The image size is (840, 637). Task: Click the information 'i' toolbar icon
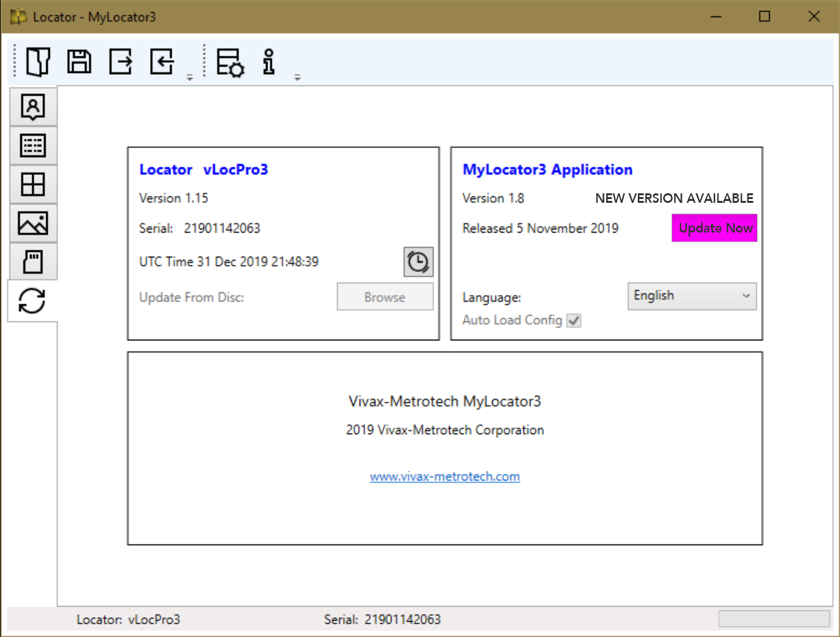click(x=269, y=61)
